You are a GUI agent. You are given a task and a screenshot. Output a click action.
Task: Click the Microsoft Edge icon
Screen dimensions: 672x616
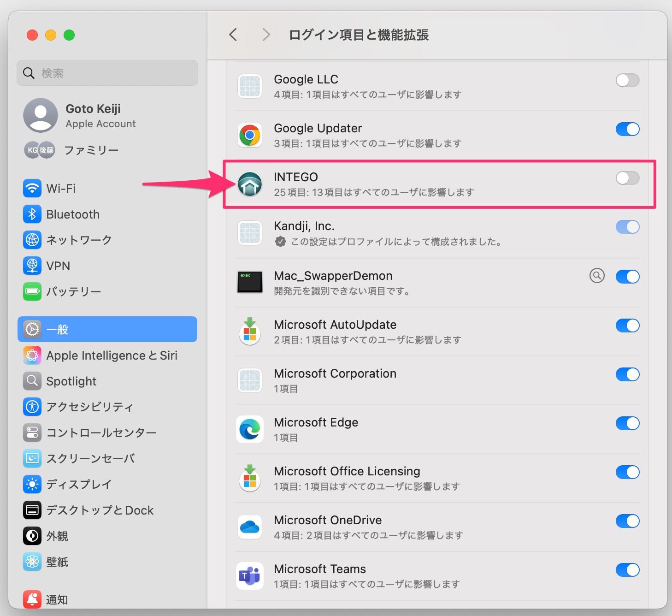tap(250, 429)
